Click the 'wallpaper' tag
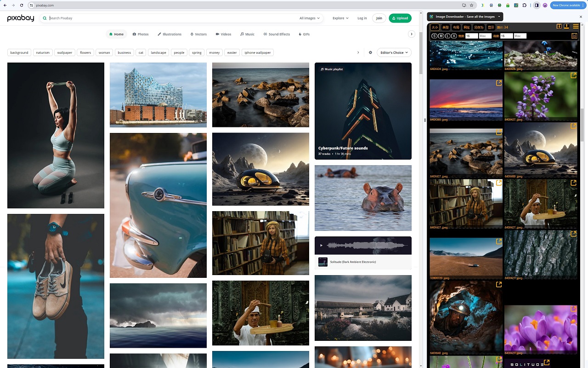Viewport: 588px width, 368px height. 65,52
